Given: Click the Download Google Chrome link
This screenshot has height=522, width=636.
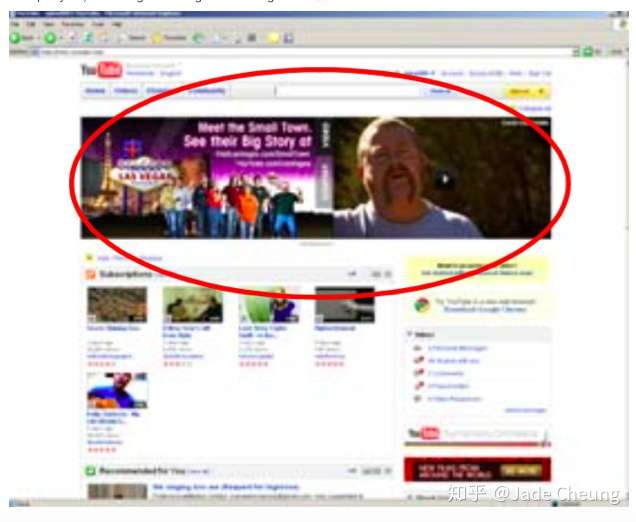Looking at the screenshot, I should tap(485, 309).
